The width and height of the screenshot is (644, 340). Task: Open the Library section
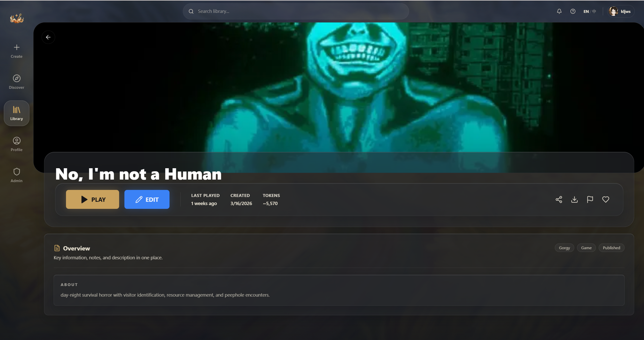17,113
